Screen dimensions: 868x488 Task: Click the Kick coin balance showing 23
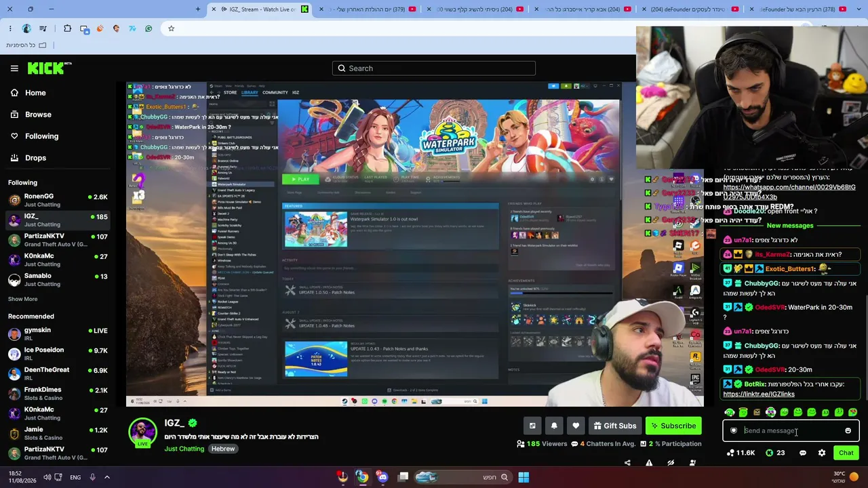[776, 453]
